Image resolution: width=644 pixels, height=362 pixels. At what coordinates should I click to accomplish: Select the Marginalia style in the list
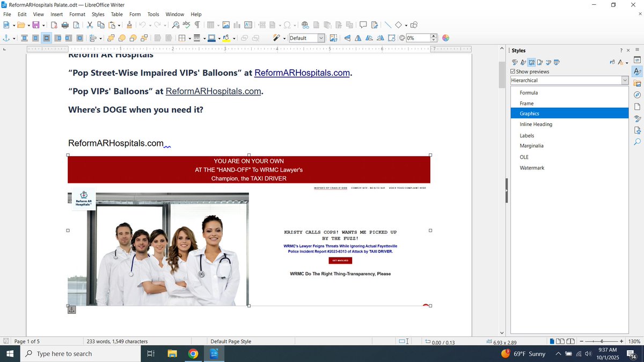[x=569, y=146]
